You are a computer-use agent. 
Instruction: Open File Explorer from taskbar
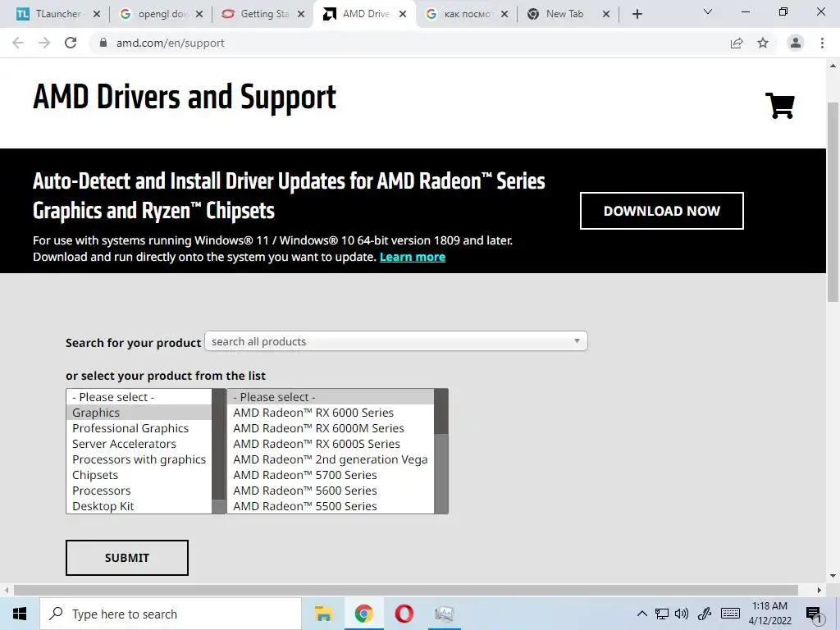tap(323, 614)
